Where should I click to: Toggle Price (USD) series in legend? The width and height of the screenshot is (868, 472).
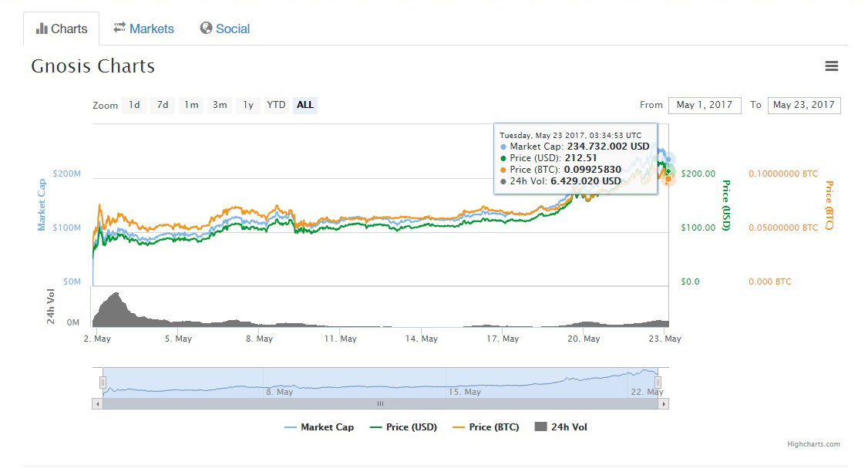(403, 427)
